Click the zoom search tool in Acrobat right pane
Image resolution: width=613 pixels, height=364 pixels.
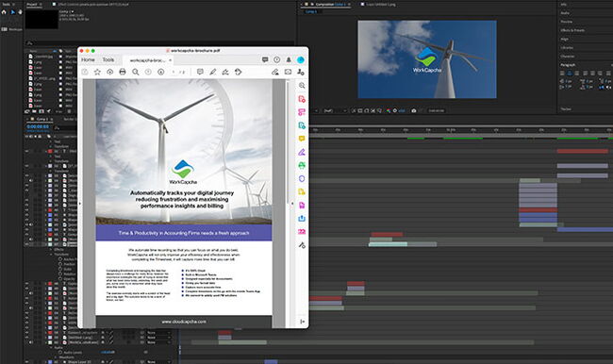point(302,85)
